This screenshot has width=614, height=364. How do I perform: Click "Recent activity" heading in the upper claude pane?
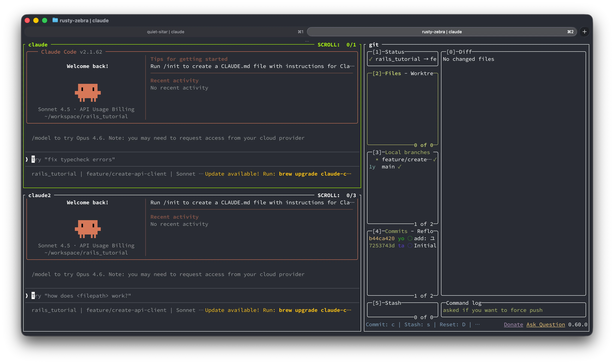(x=174, y=80)
